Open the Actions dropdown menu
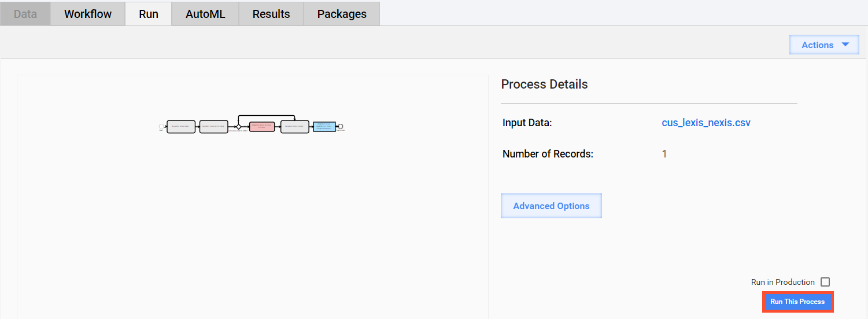Image resolution: width=868 pixels, height=319 pixels. point(824,45)
